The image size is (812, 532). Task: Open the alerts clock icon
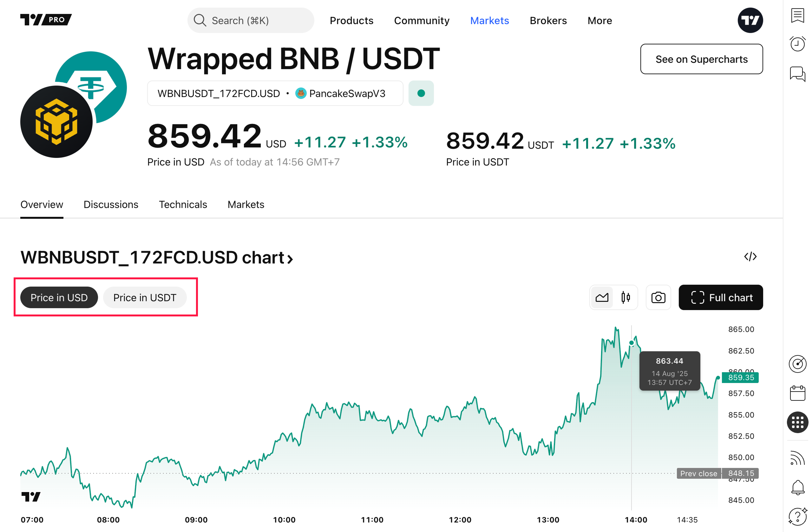[797, 44]
